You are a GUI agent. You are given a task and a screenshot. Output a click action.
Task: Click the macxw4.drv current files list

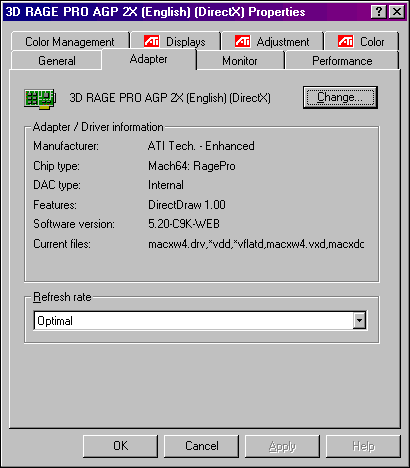point(256,244)
